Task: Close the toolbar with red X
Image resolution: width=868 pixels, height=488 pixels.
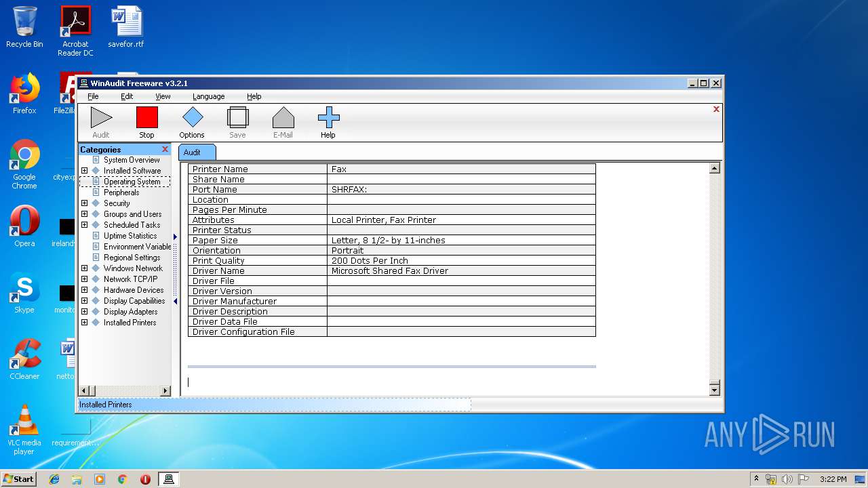Action: pyautogui.click(x=716, y=109)
